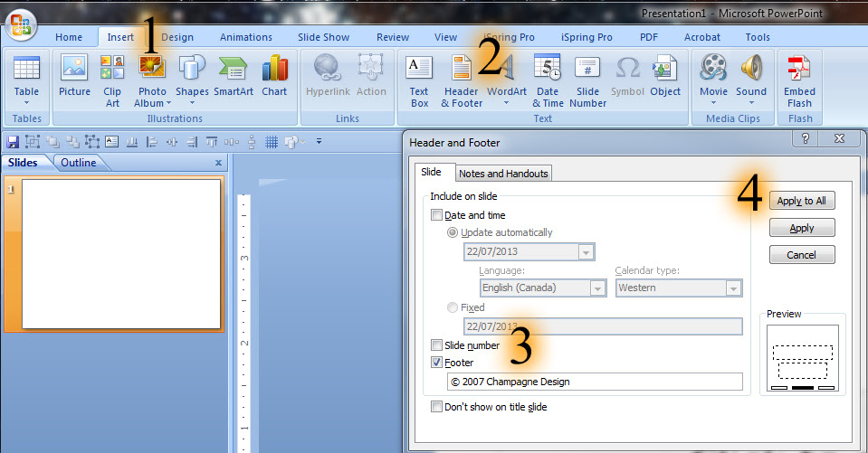Click the Hyperlink button

pos(328,76)
